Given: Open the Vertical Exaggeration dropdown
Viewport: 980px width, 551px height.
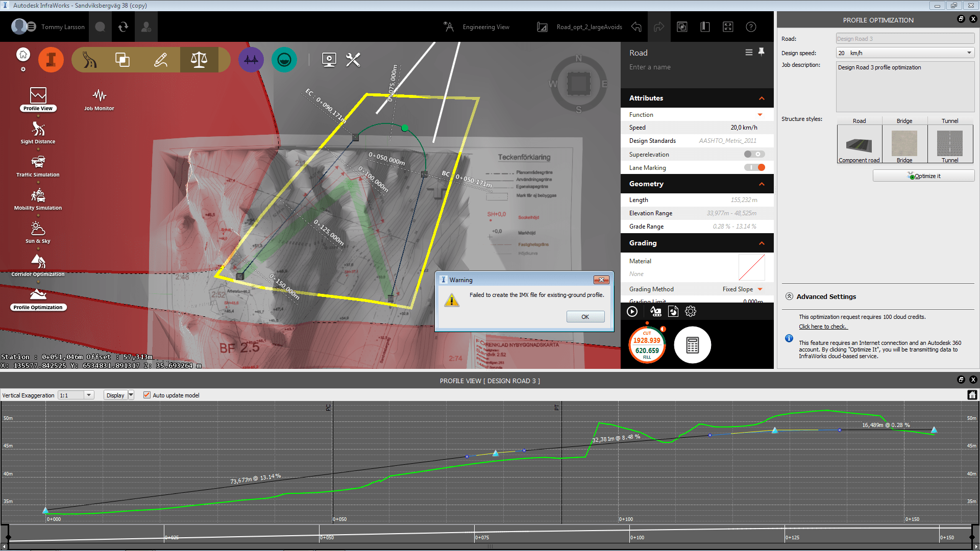Looking at the screenshot, I should pyautogui.click(x=89, y=395).
